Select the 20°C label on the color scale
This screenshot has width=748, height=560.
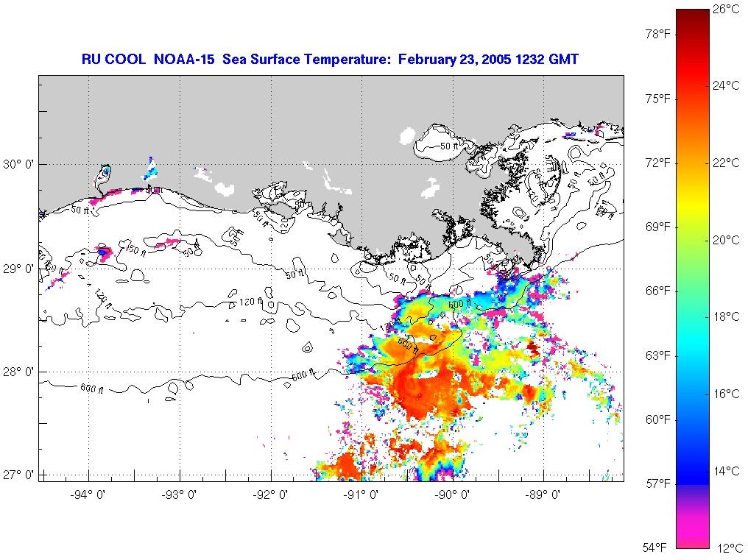pyautogui.click(x=726, y=240)
